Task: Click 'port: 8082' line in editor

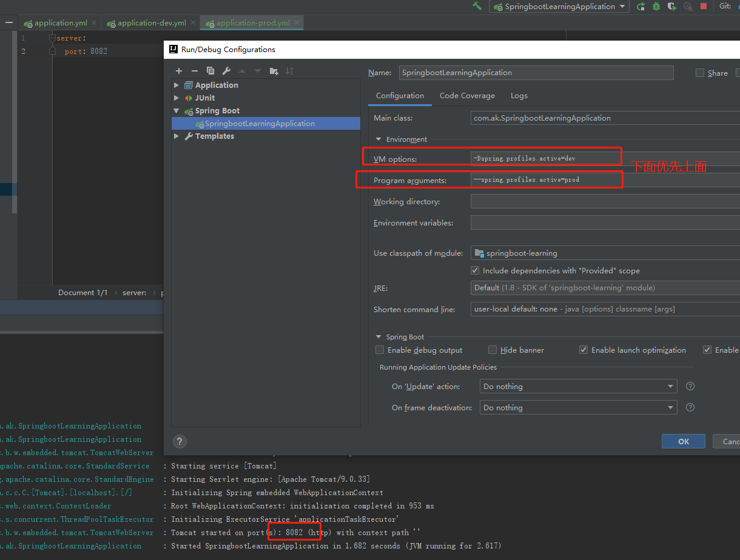Action: tap(86, 52)
